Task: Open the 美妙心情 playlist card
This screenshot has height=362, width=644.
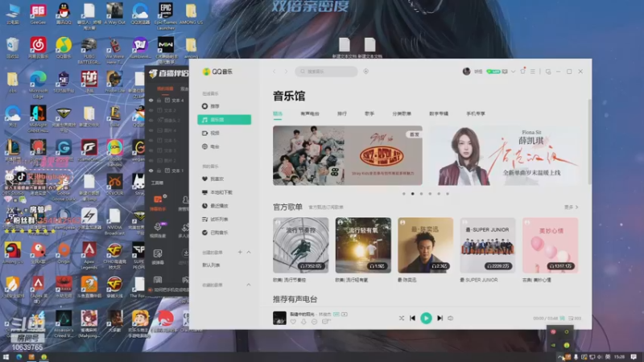Action: point(550,245)
